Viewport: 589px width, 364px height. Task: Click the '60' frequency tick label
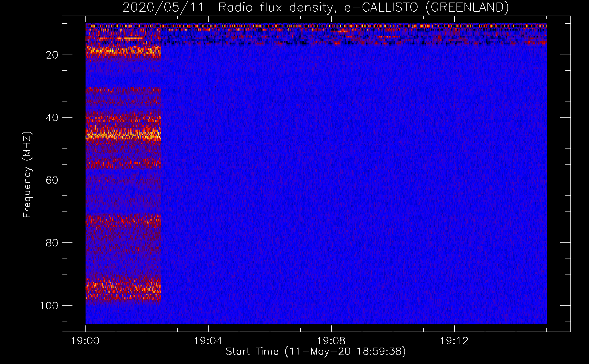[52, 180]
